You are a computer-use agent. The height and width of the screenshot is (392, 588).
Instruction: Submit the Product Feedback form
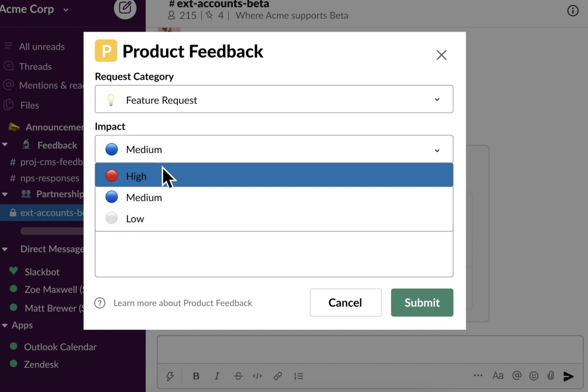[422, 302]
